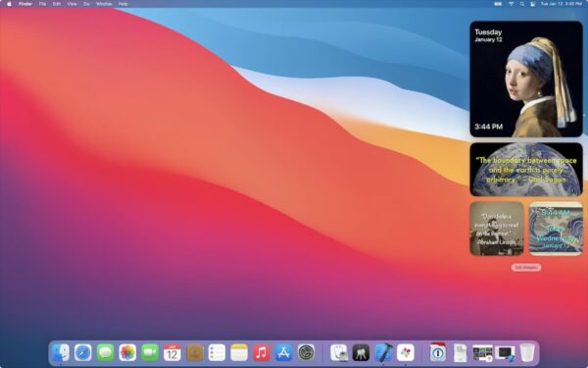Open the Go menu
Viewport: 588px width, 368px height.
point(86,4)
